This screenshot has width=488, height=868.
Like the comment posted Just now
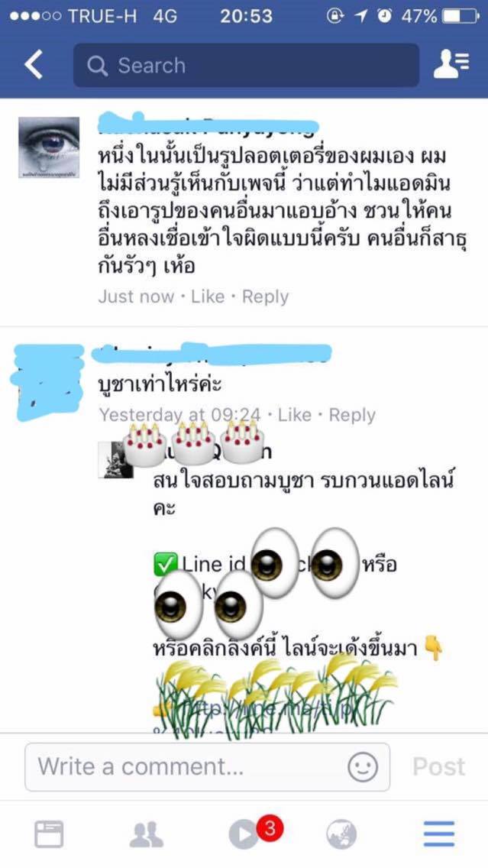(208, 296)
